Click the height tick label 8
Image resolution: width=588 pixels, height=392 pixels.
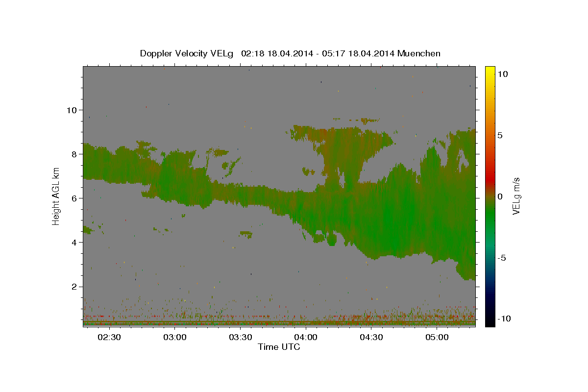74,154
